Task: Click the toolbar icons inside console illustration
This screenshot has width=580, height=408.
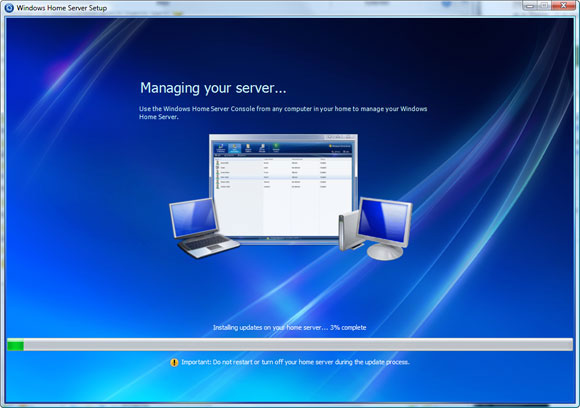Action: pyautogui.click(x=248, y=148)
